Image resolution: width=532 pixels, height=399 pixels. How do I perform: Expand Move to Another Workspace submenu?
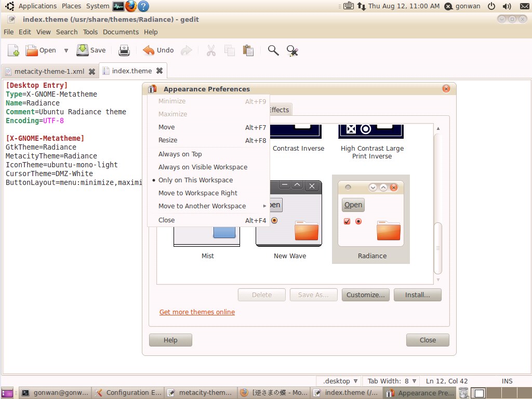(208, 206)
